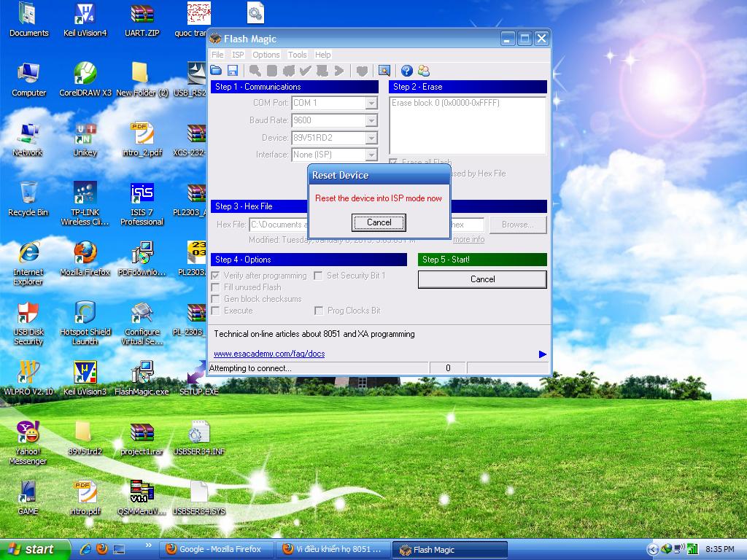Screen dimensions: 747x560
Task: Open the ISP menu
Action: (x=238, y=55)
